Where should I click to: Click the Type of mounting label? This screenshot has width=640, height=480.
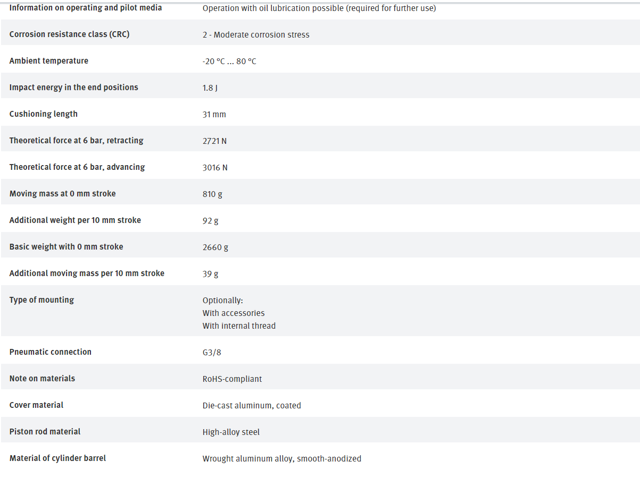42,300
